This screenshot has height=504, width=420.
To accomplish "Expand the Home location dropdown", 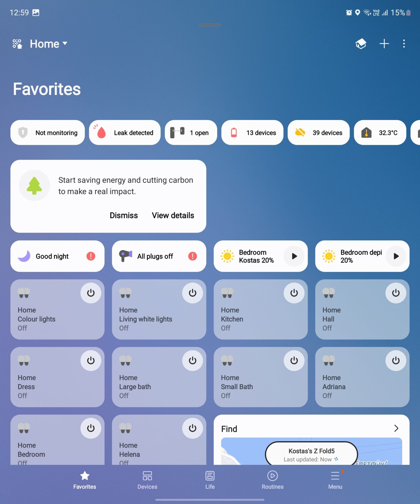I will coord(49,44).
